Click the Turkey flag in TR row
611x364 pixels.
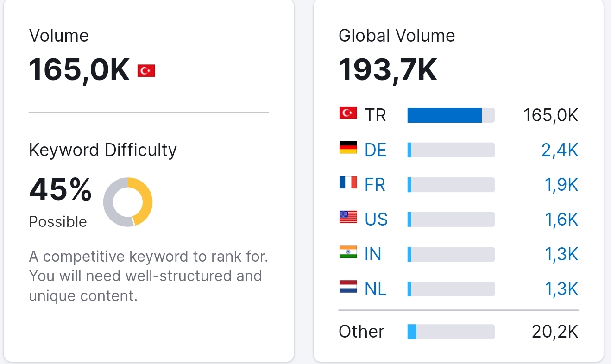[x=348, y=113]
